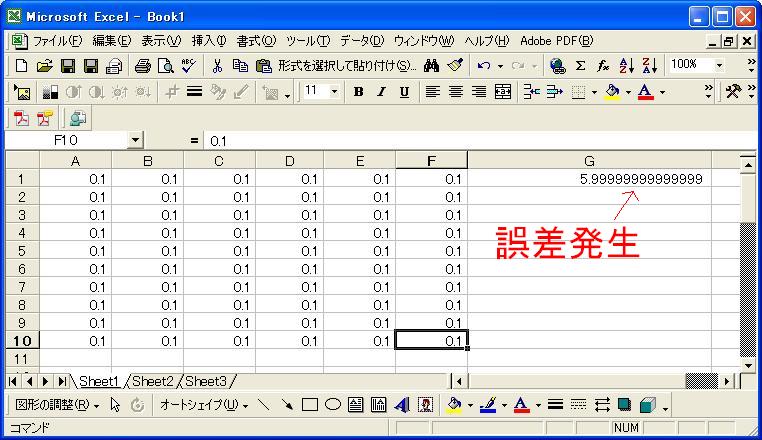Screen dimensions: 762x440
Task: Open the ファイル(F) menu
Action: (x=57, y=41)
